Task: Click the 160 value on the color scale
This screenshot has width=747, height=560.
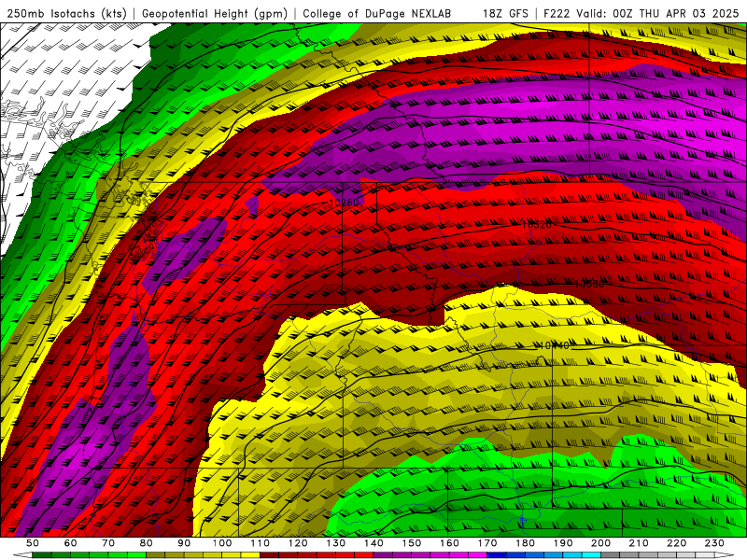Action: tap(450, 543)
